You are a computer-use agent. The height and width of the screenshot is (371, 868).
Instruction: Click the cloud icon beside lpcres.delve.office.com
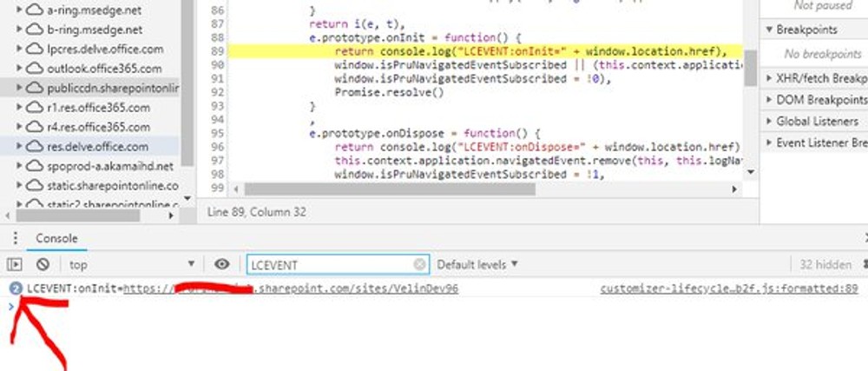pyautogui.click(x=35, y=49)
